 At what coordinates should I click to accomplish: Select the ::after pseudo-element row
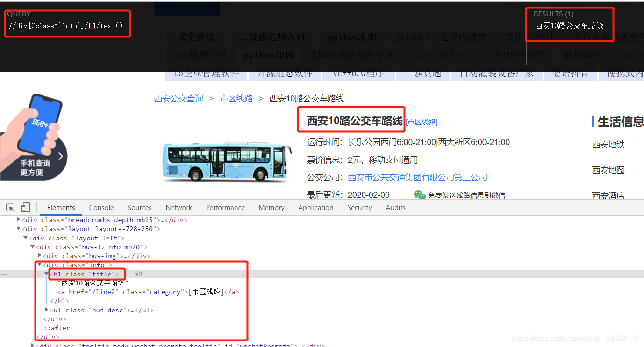[x=57, y=328]
